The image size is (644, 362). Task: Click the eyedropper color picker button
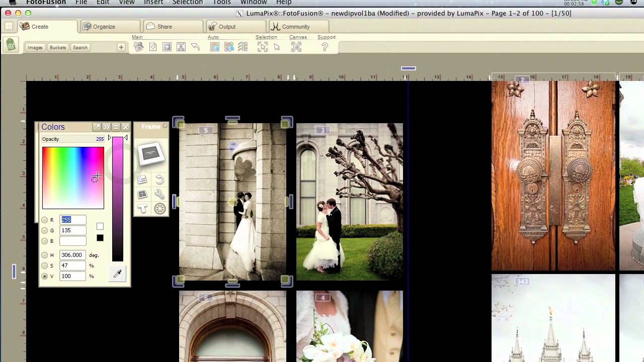pyautogui.click(x=117, y=274)
